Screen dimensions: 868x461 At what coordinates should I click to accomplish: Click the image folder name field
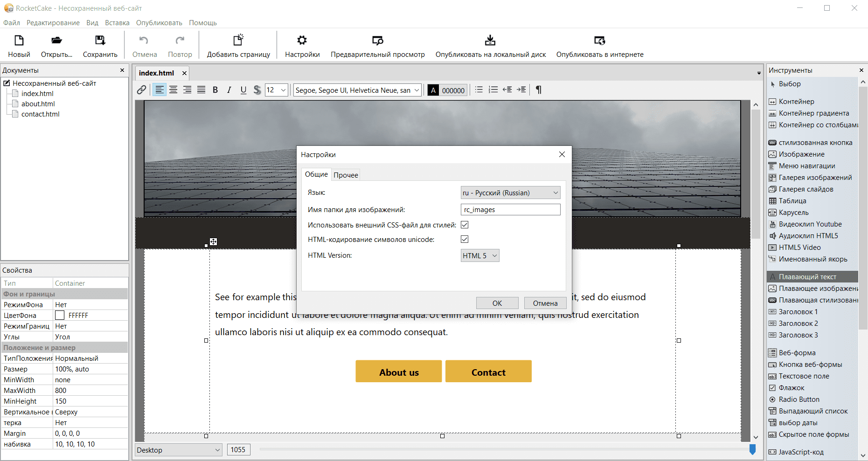510,210
